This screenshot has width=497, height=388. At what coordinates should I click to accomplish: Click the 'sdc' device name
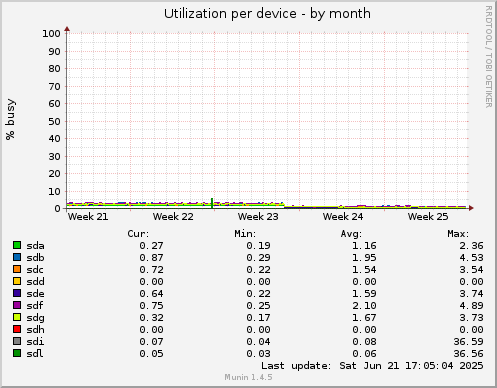pos(35,270)
